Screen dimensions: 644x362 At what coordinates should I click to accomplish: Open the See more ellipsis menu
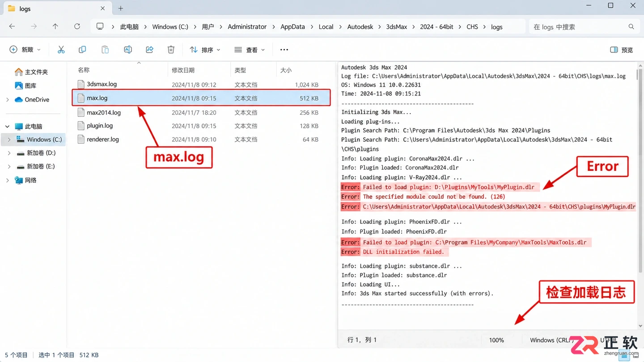[284, 50]
